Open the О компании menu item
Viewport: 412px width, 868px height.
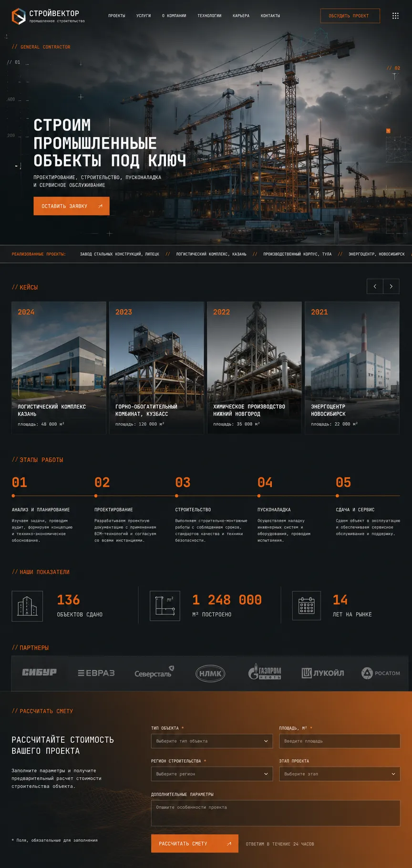pos(174,16)
